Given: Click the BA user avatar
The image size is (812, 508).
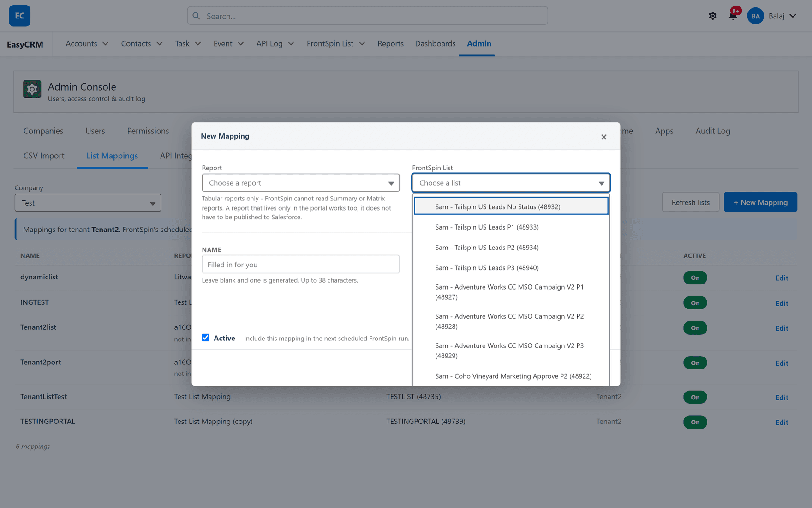Looking at the screenshot, I should (x=755, y=16).
